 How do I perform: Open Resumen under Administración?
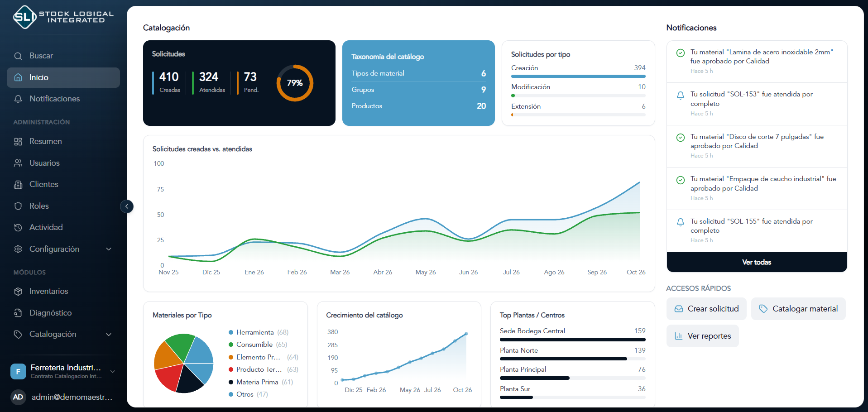tap(63, 141)
